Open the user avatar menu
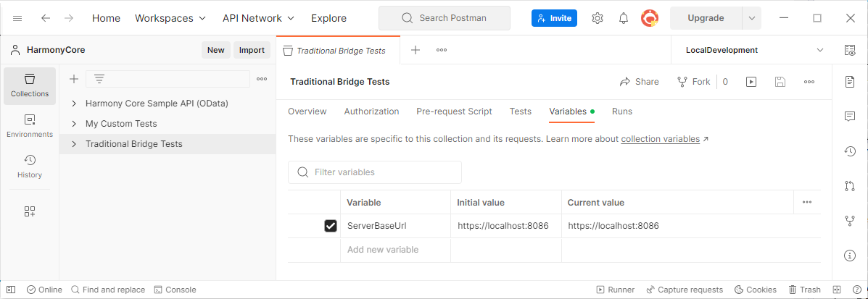The image size is (868, 299). coord(649,18)
